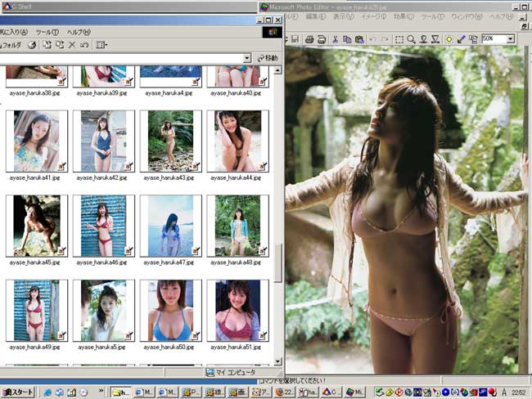Select thumbnail ayase_haruka47.jpg

tap(171, 226)
